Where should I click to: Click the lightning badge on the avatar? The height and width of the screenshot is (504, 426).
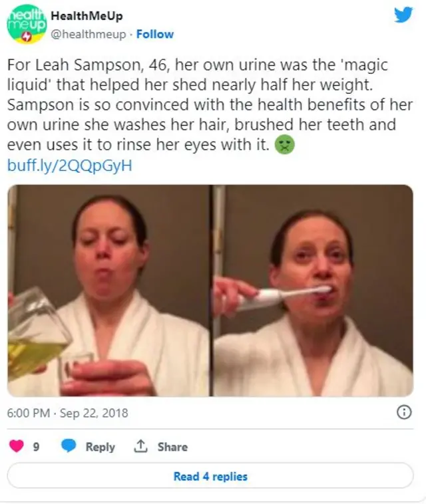(27, 37)
